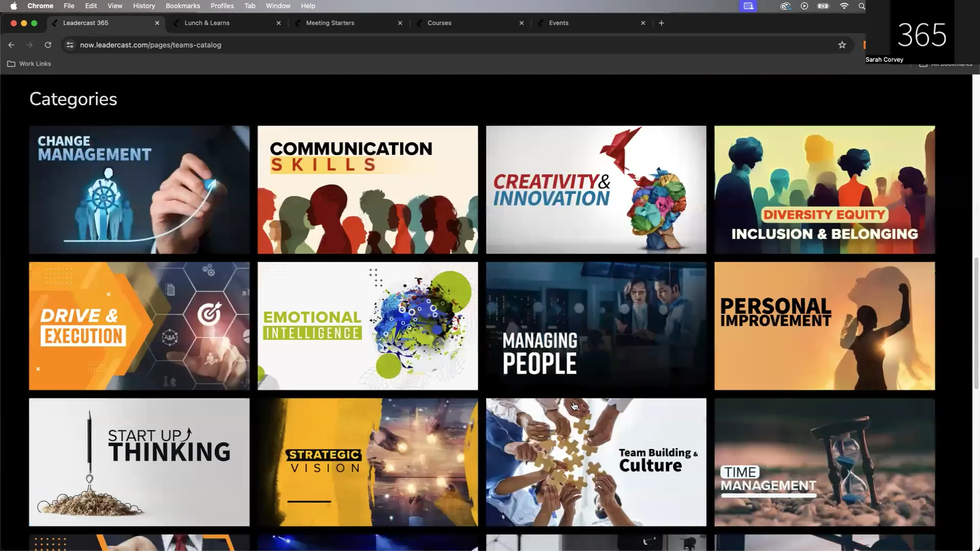Open the Managing People category
This screenshot has width=980, height=551.
[596, 326]
